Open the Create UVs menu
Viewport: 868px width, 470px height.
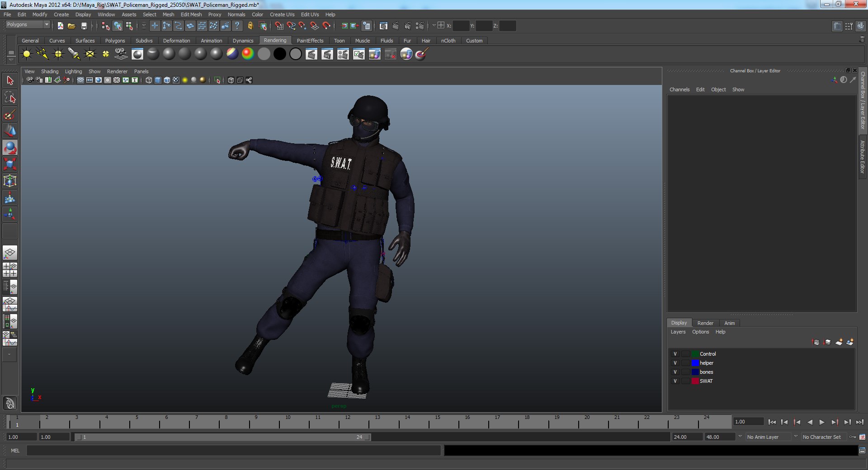click(282, 14)
